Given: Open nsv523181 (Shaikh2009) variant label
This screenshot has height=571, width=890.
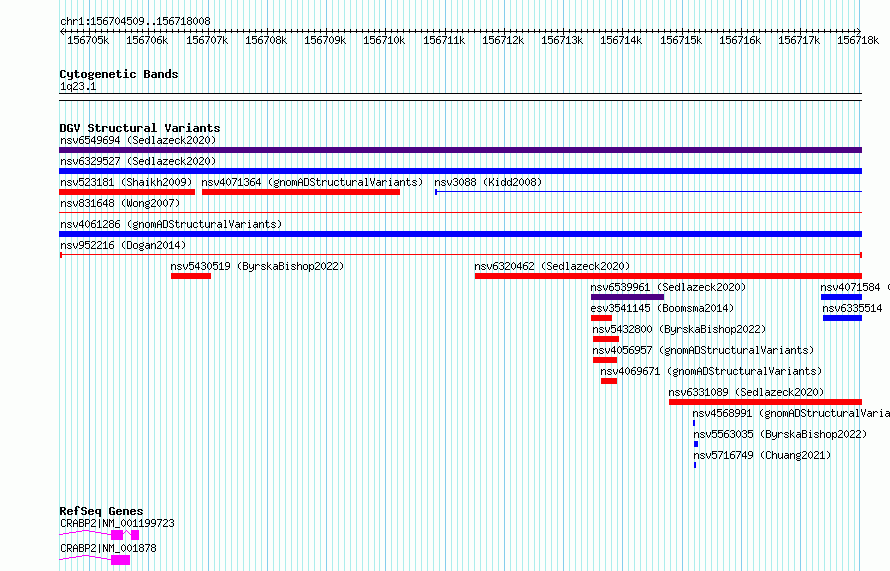Looking at the screenshot, I should coord(126,182).
